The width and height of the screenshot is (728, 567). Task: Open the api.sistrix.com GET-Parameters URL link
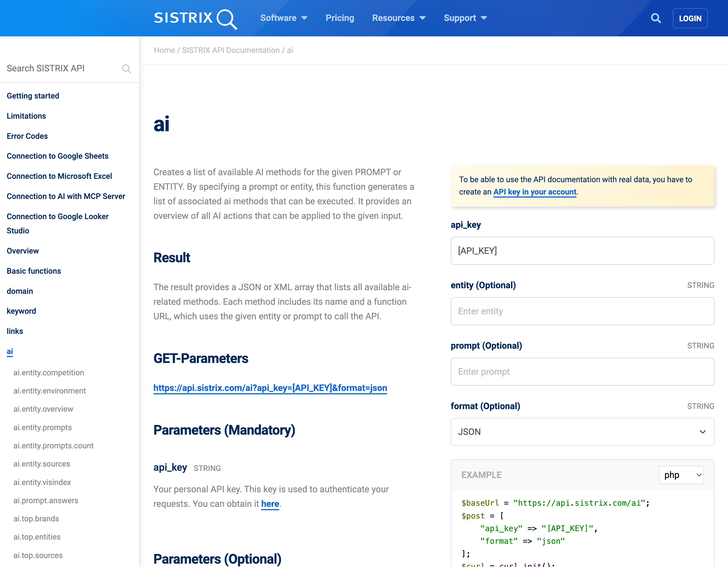270,388
